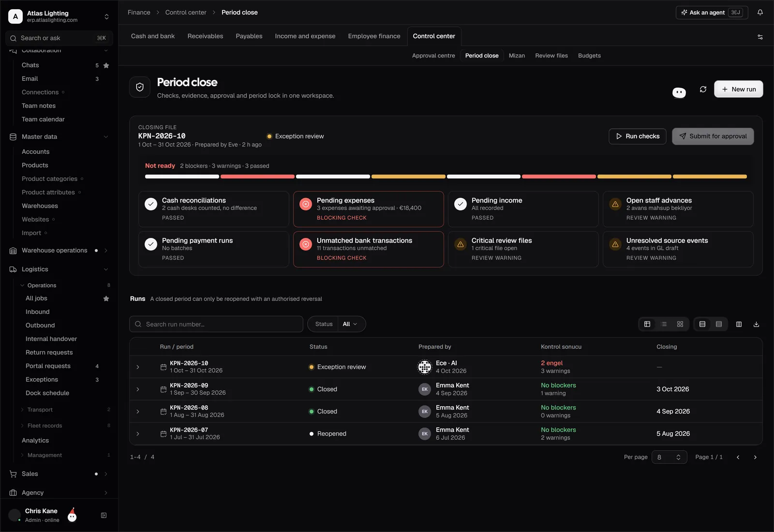
Task: Click the chat bot face icon
Action: [x=679, y=92]
